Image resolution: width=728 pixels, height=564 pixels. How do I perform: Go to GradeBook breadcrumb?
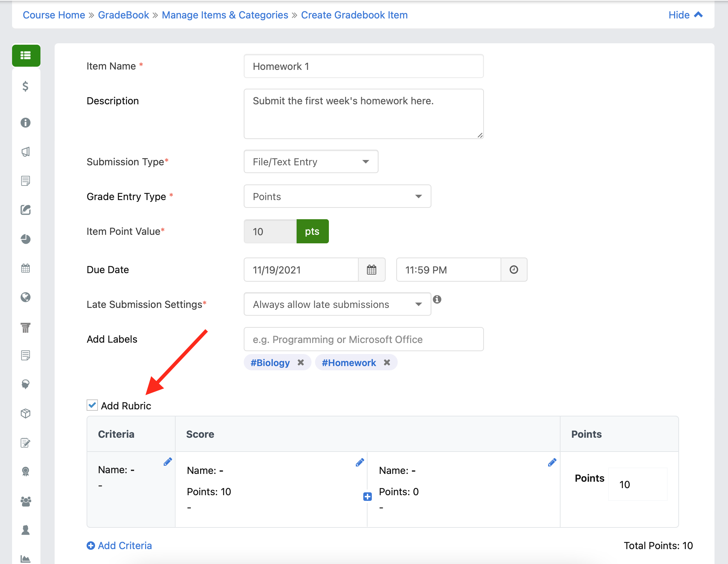point(123,15)
